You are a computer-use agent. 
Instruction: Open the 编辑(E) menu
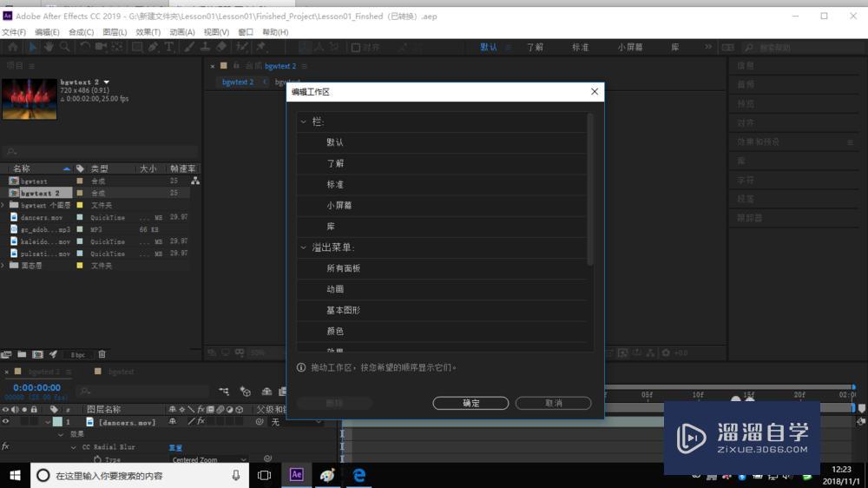(x=47, y=32)
